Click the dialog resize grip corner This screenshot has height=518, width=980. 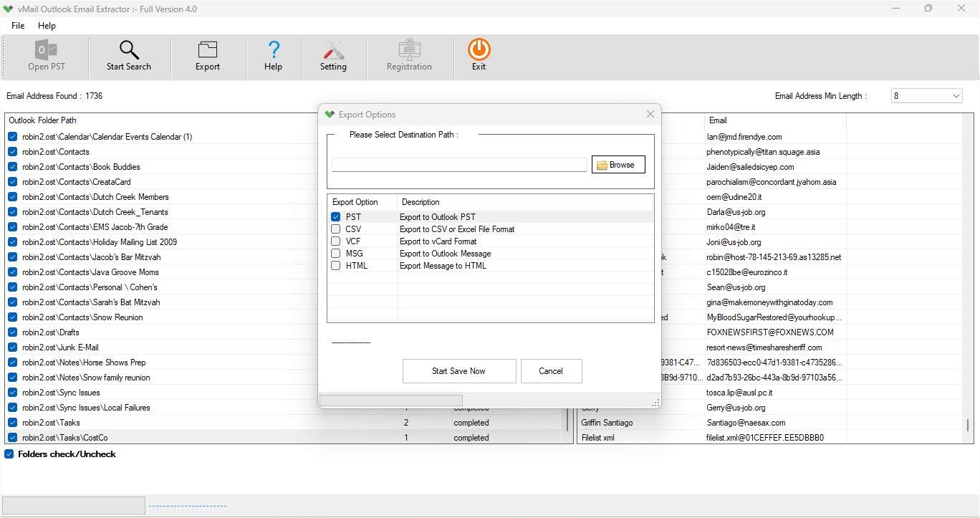pyautogui.click(x=655, y=403)
